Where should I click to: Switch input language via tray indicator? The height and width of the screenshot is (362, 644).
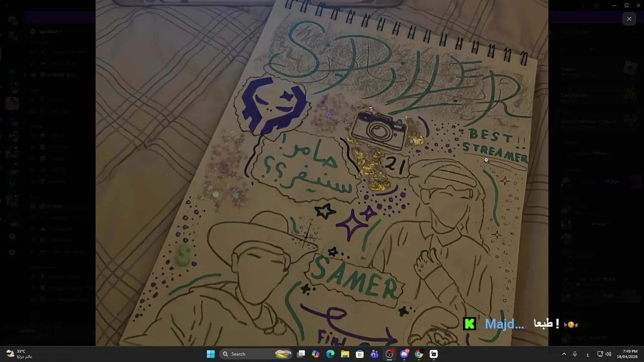[x=588, y=354]
